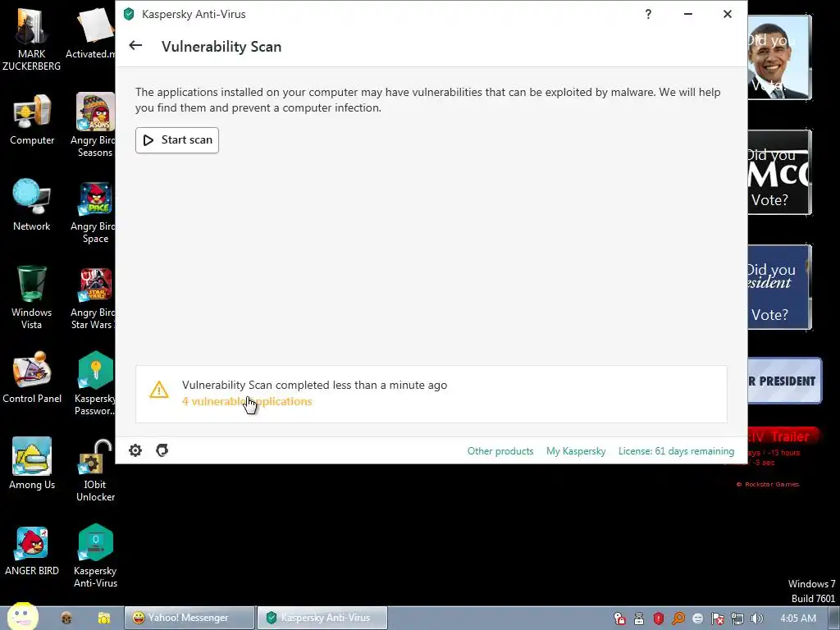The height and width of the screenshot is (630, 840).
Task: Open Kaspersky help question mark
Action: pyautogui.click(x=648, y=15)
